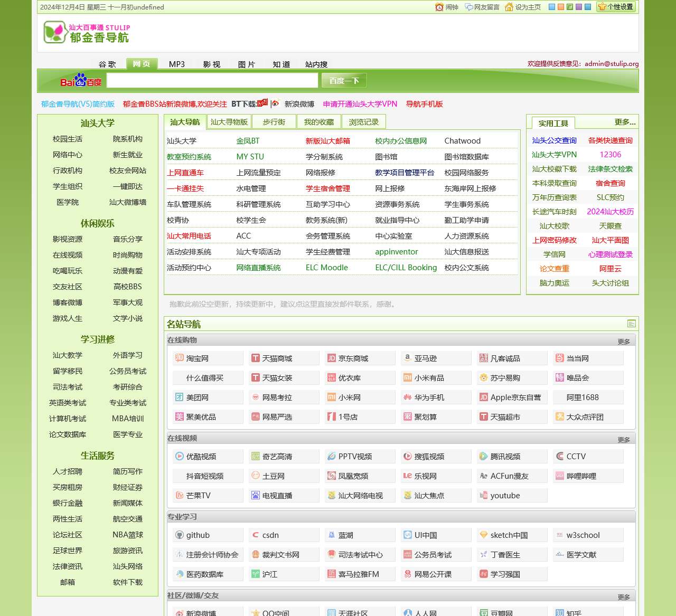
Task: Switch to the 我的收藏 tab
Action: (x=319, y=122)
